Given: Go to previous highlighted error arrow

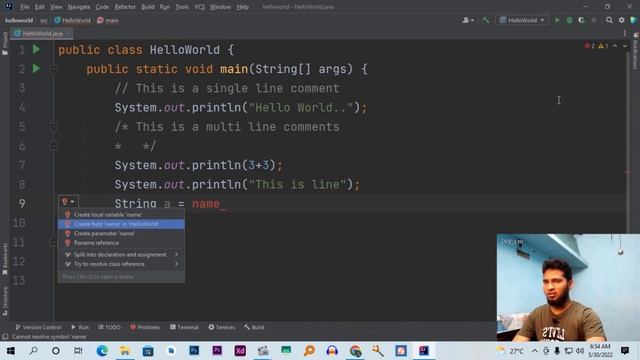Looking at the screenshot, I should 615,46.
